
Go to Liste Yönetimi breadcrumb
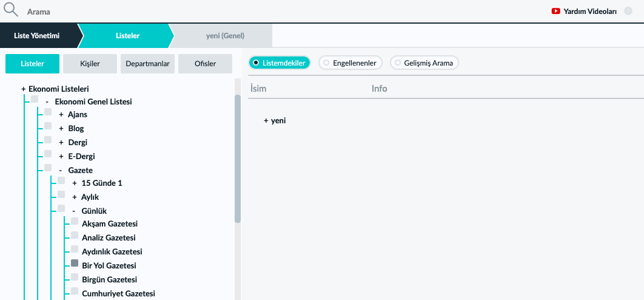[37, 36]
